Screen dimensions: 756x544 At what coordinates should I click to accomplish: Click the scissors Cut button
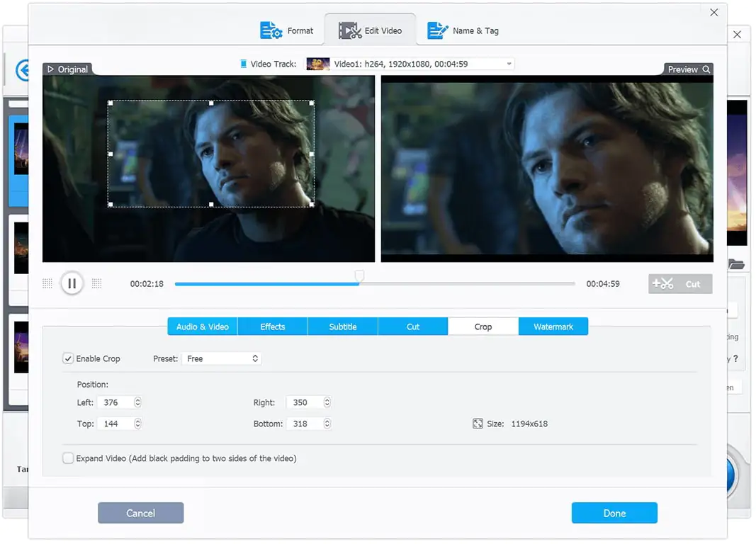pos(680,284)
